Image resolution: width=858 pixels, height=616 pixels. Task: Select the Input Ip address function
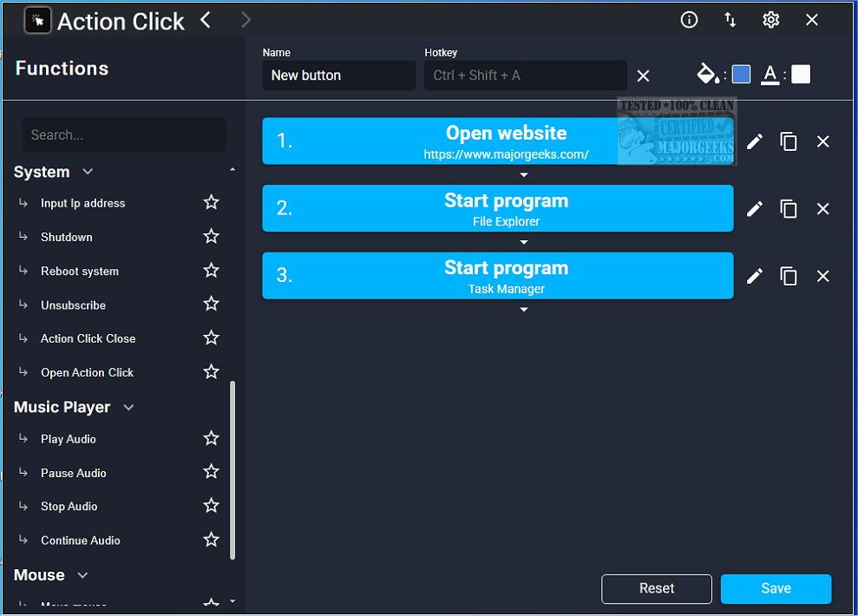(82, 204)
